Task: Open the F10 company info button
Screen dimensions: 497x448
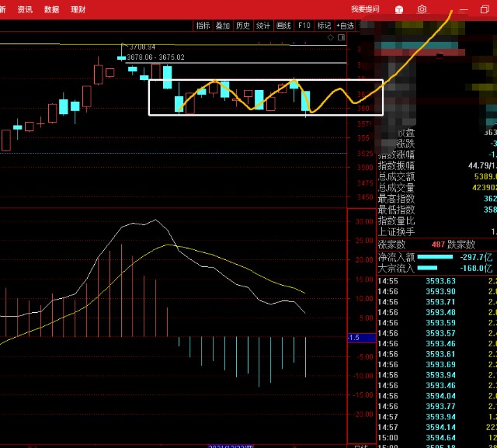Action: pyautogui.click(x=304, y=26)
